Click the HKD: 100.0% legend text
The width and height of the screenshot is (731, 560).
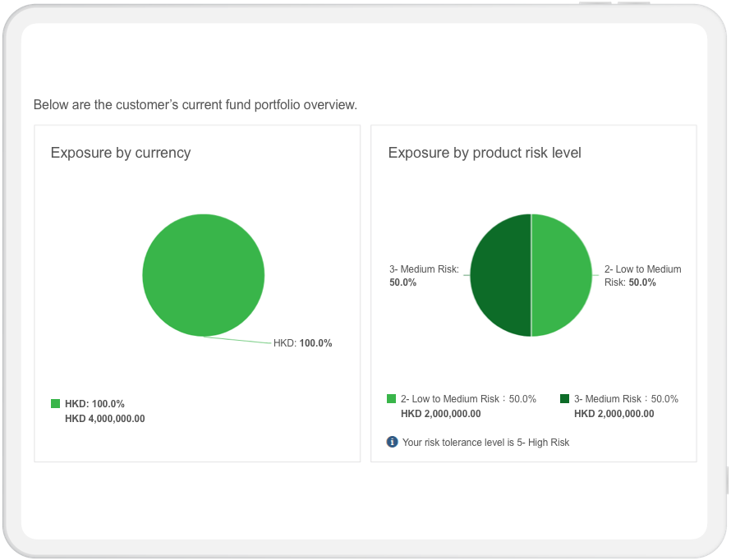pos(94,403)
